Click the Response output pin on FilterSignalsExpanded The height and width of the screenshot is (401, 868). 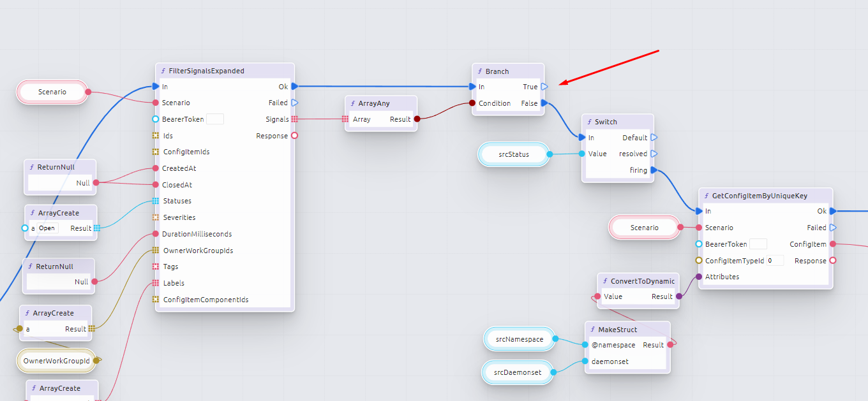click(x=294, y=136)
